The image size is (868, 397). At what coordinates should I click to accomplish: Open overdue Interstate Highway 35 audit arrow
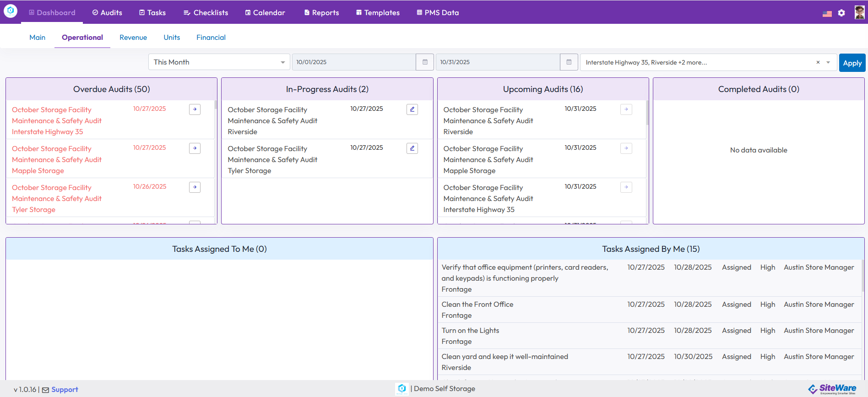195,109
